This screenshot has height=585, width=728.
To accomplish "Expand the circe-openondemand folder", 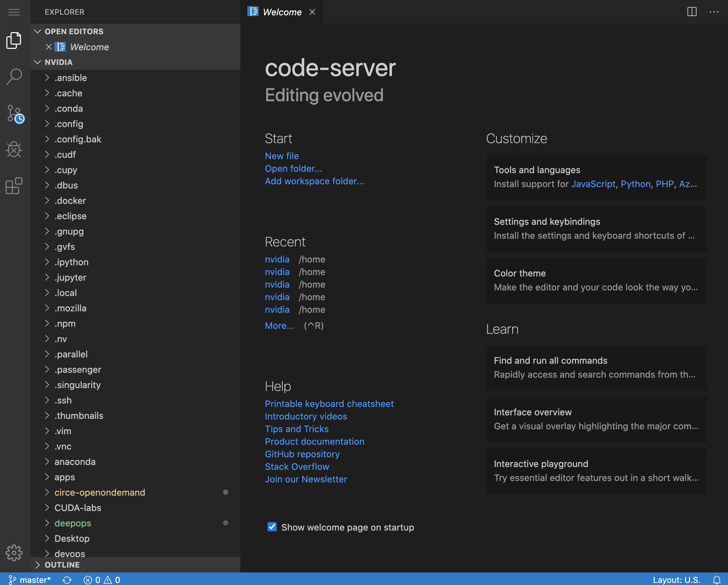I will tap(136, 492).
